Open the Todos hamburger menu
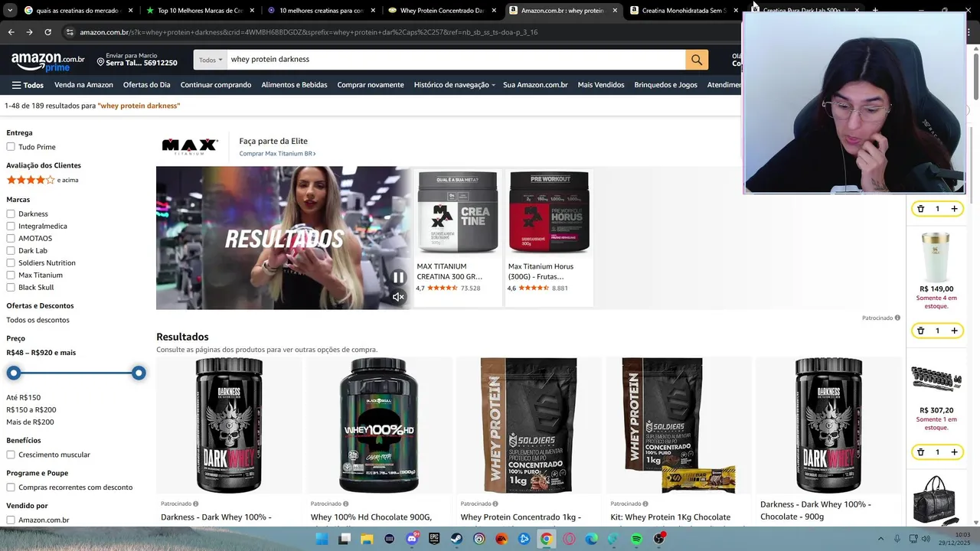 point(28,85)
